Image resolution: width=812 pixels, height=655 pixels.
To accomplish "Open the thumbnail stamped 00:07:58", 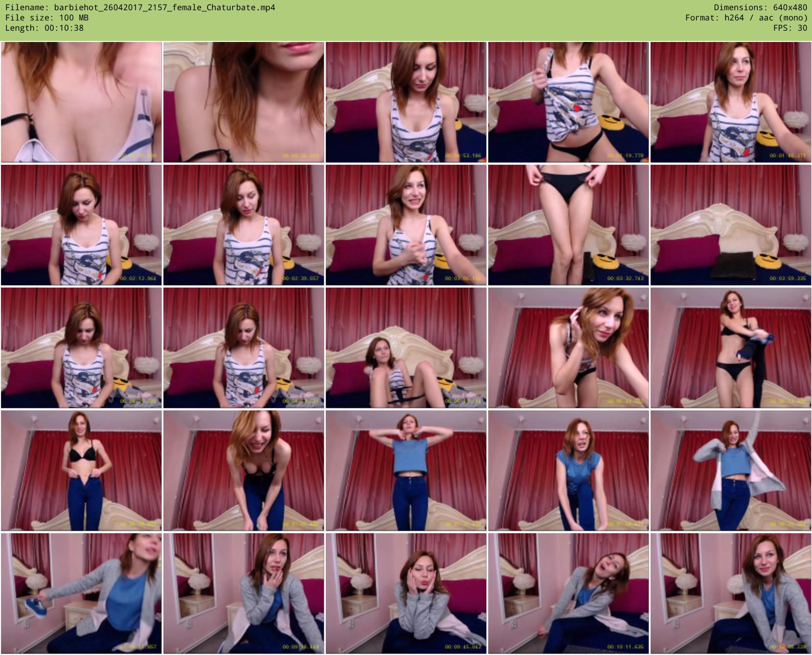I will coord(568,470).
